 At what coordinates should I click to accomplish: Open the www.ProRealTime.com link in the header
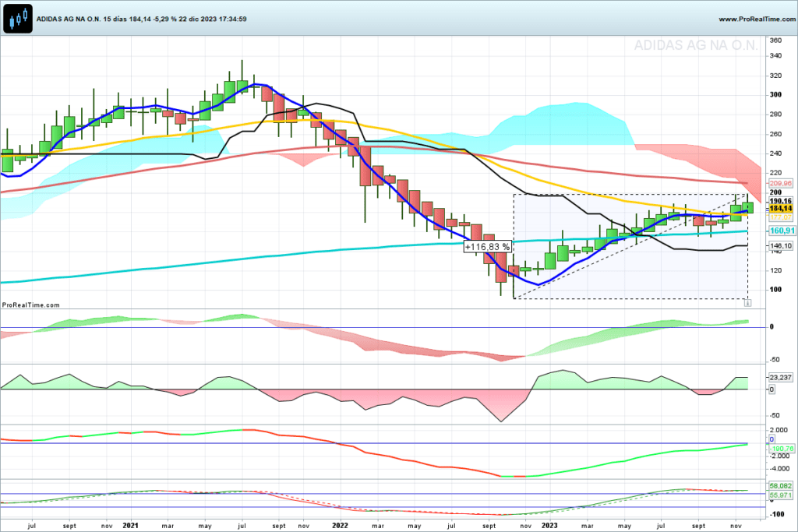[757, 19]
